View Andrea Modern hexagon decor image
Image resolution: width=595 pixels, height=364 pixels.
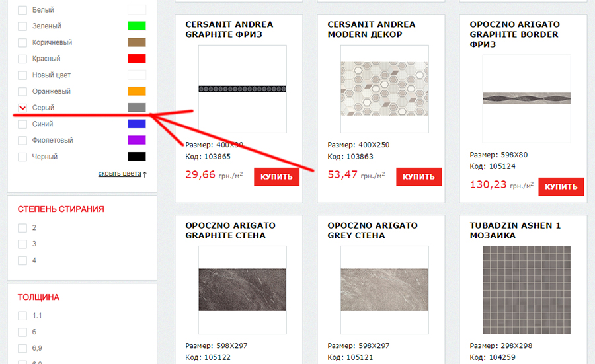tap(385, 89)
